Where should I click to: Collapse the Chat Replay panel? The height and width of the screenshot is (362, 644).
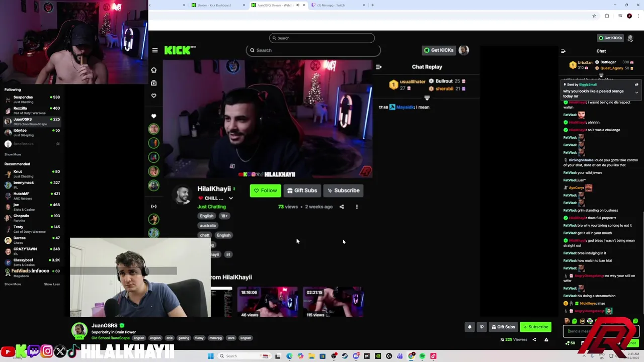click(379, 67)
